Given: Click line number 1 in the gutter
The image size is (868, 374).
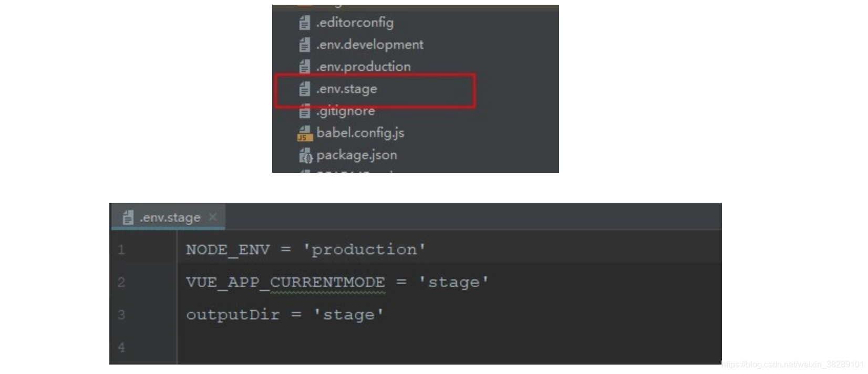Looking at the screenshot, I should [121, 250].
